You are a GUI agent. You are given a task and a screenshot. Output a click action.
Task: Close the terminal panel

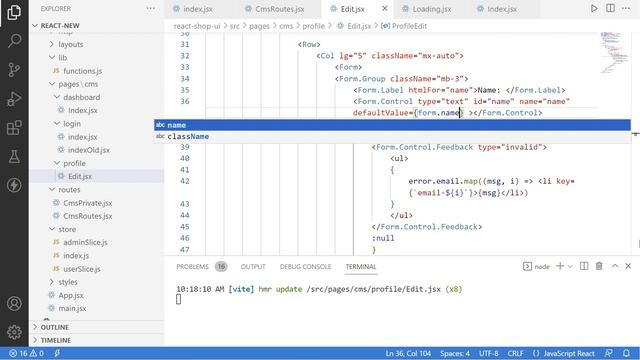(x=628, y=266)
